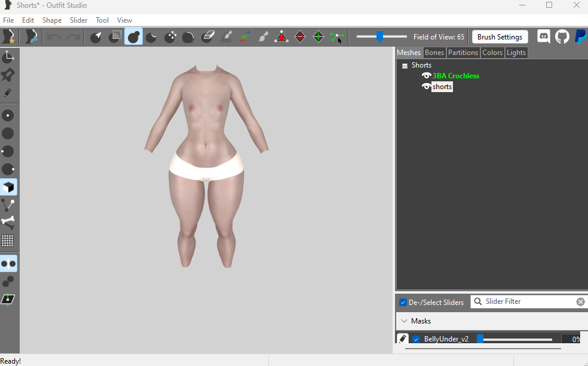Select the Split Edge tool with green diamond
Image resolution: width=588 pixels, height=366 pixels.
click(x=318, y=37)
